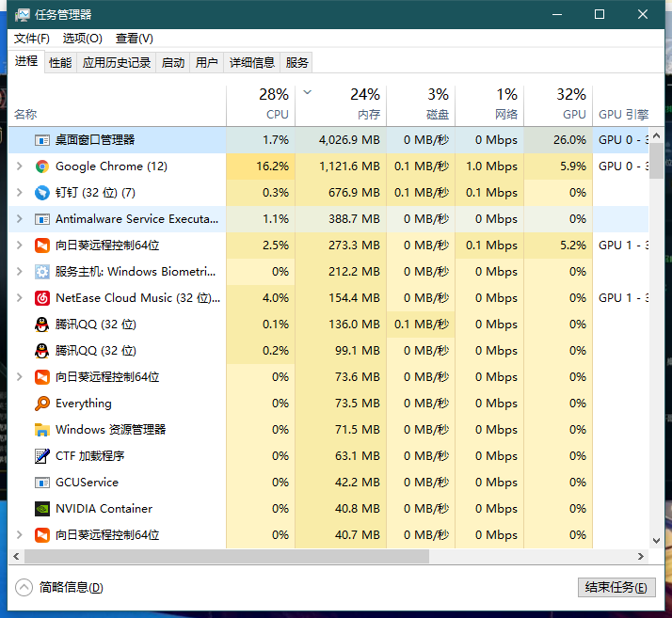This screenshot has width=672, height=618.
Task: Click the 向日葵远程控制 icon using 40.7 MB
Action: point(42,535)
